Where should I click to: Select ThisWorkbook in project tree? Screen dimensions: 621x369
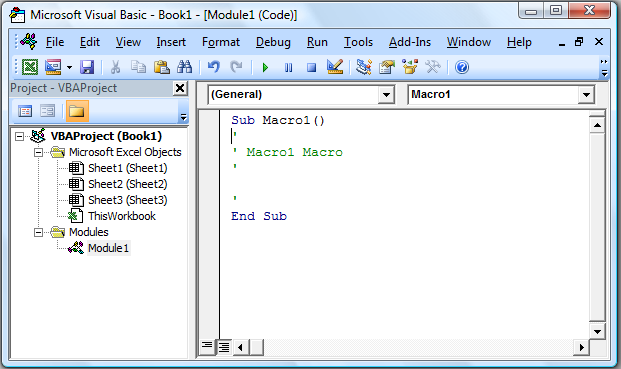[x=122, y=216]
